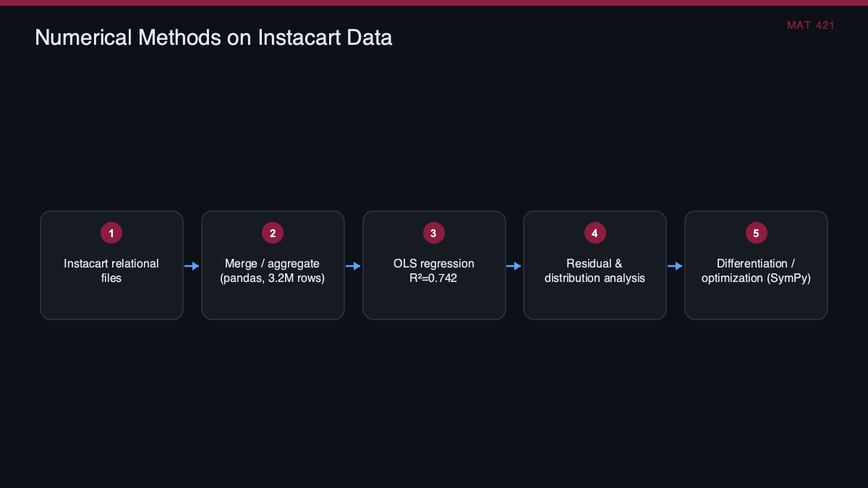Screen dimensions: 868x488
Task: Select the 'OLS regression' text line
Action: pos(434,263)
